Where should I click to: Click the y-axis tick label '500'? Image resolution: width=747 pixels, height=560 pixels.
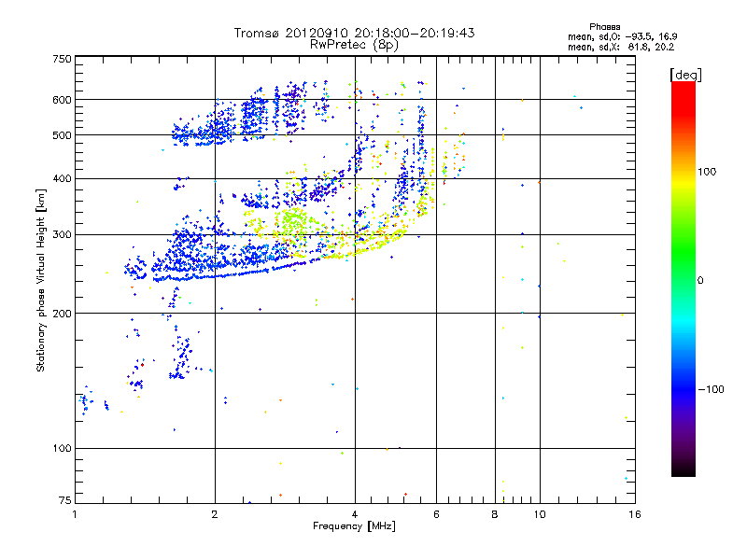pyautogui.click(x=62, y=135)
